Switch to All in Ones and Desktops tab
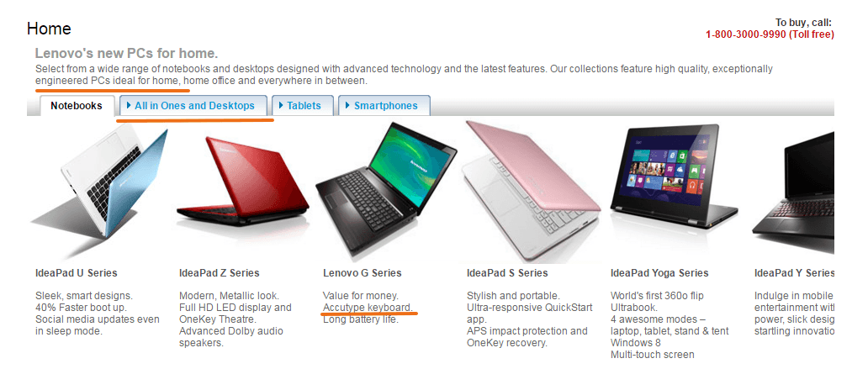Viewport: 868px width, 369px height. [x=193, y=106]
